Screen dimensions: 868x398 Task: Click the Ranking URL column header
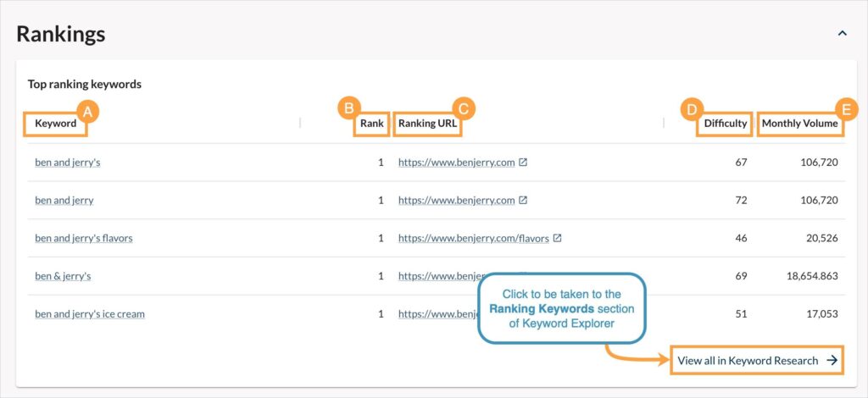point(427,124)
